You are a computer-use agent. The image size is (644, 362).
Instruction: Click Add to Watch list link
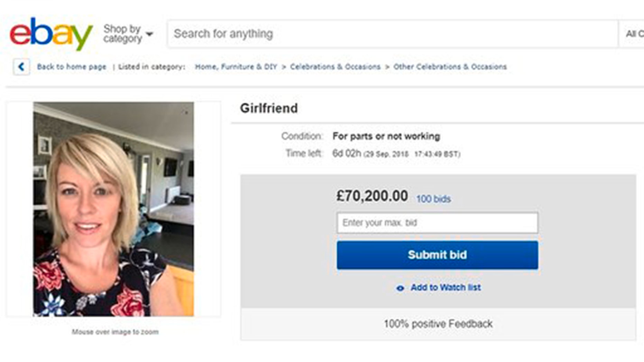(x=445, y=287)
